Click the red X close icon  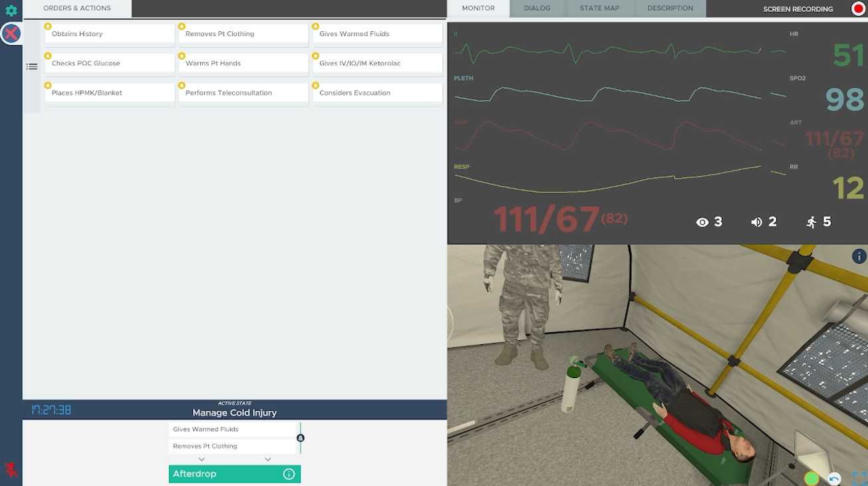[11, 33]
